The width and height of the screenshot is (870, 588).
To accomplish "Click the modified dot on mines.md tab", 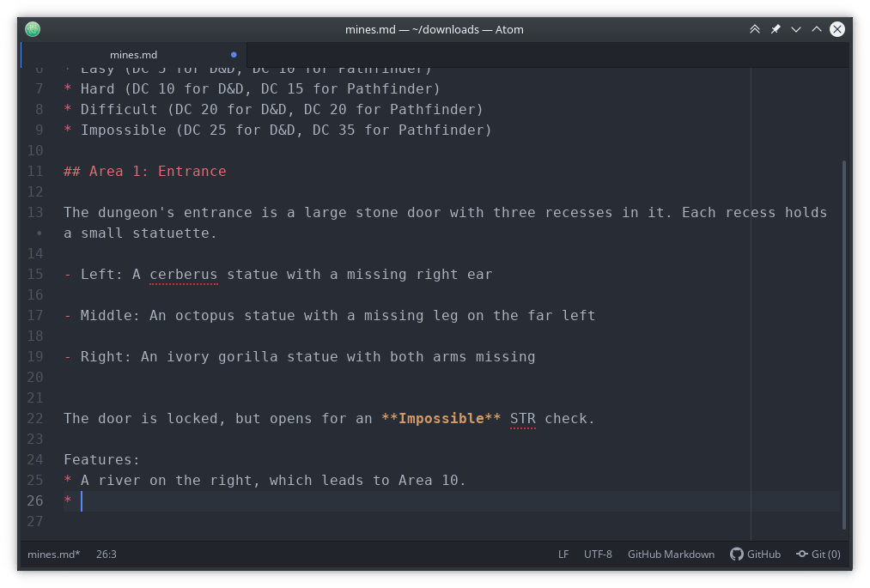I will tap(234, 55).
